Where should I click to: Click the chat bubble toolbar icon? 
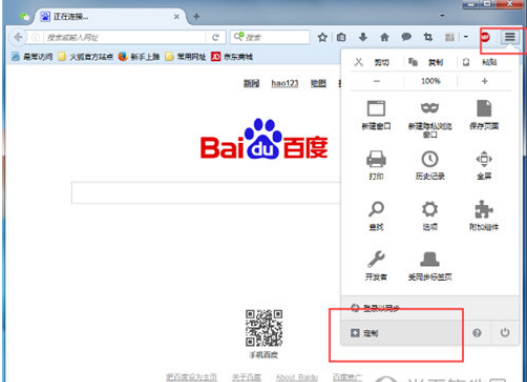click(x=406, y=37)
